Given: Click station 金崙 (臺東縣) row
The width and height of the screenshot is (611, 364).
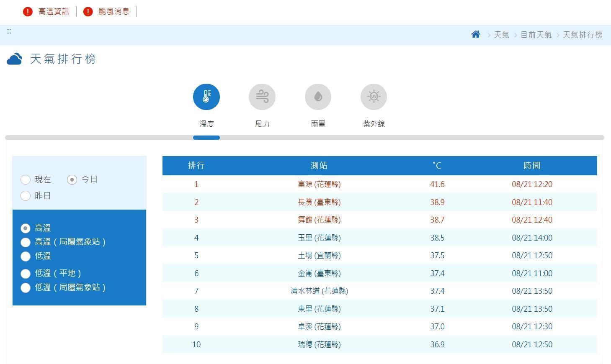Looking at the screenshot, I should coord(319,273).
